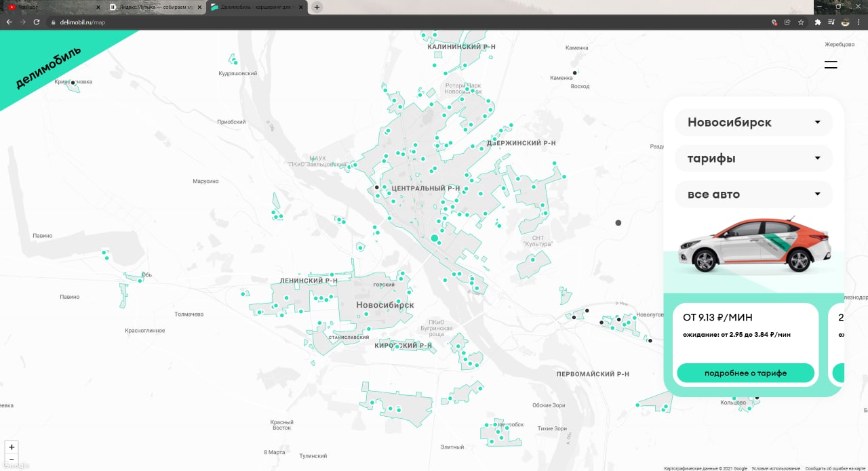The height and width of the screenshot is (471, 868).
Task: Click подробнее о тарифе button
Action: (x=745, y=373)
